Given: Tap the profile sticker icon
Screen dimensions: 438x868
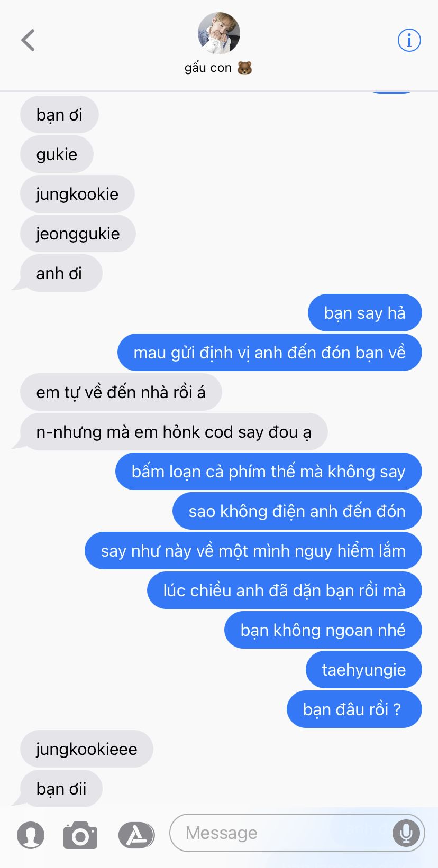Looking at the screenshot, I should click(31, 835).
